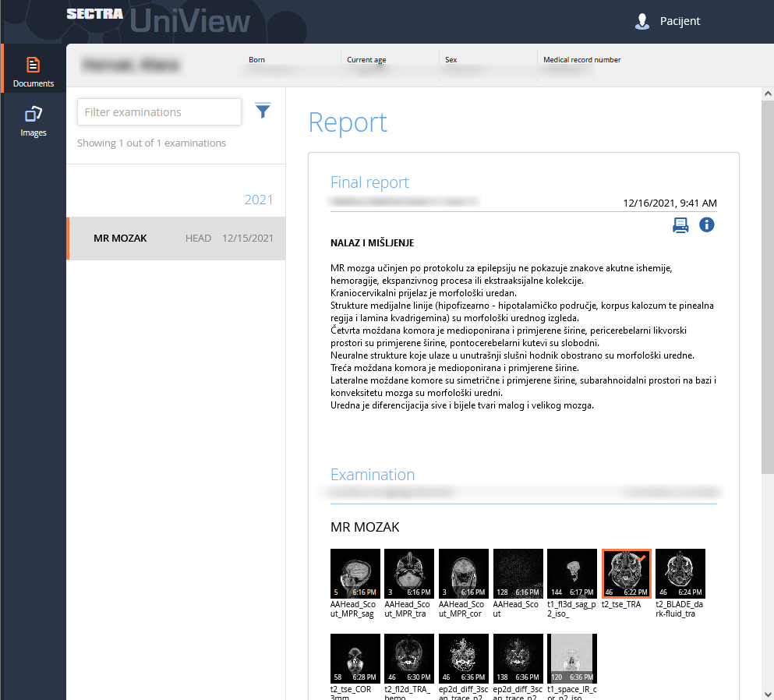Image resolution: width=774 pixels, height=700 pixels.
Task: Print the final report
Action: tap(680, 225)
